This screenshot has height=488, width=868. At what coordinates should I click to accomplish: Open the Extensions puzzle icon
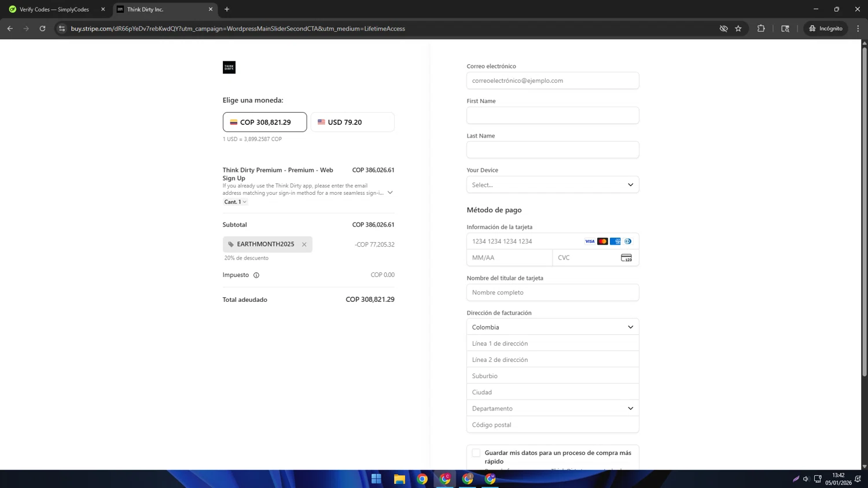tap(761, 28)
